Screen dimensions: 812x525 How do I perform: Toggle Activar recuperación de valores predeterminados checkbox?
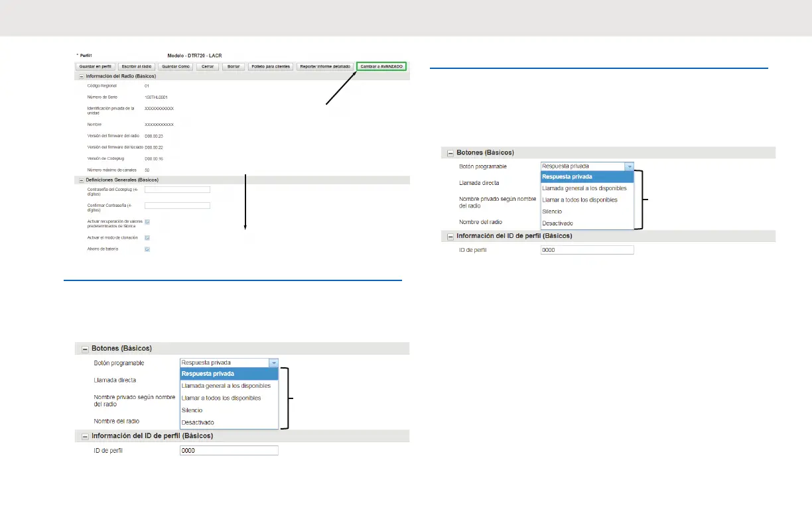(x=147, y=222)
